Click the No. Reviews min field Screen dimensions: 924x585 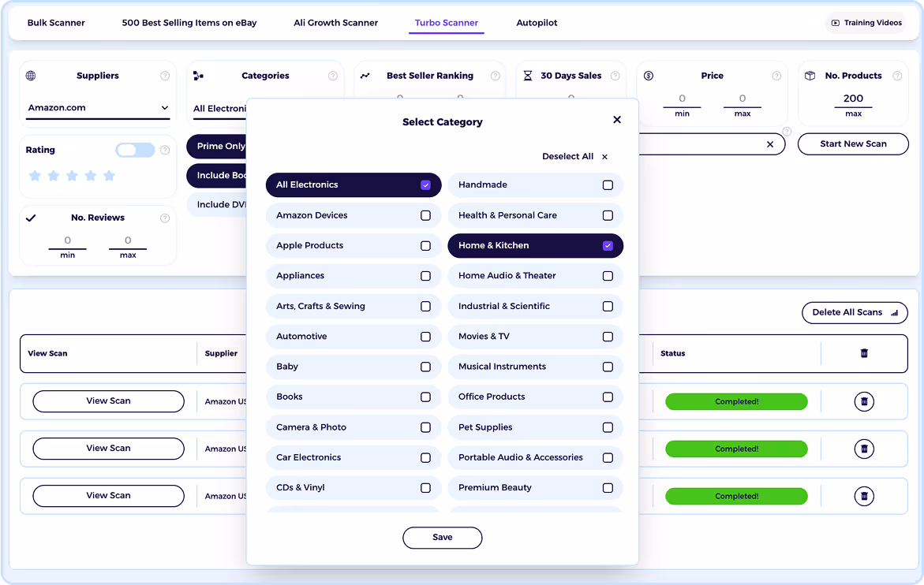pyautogui.click(x=67, y=240)
